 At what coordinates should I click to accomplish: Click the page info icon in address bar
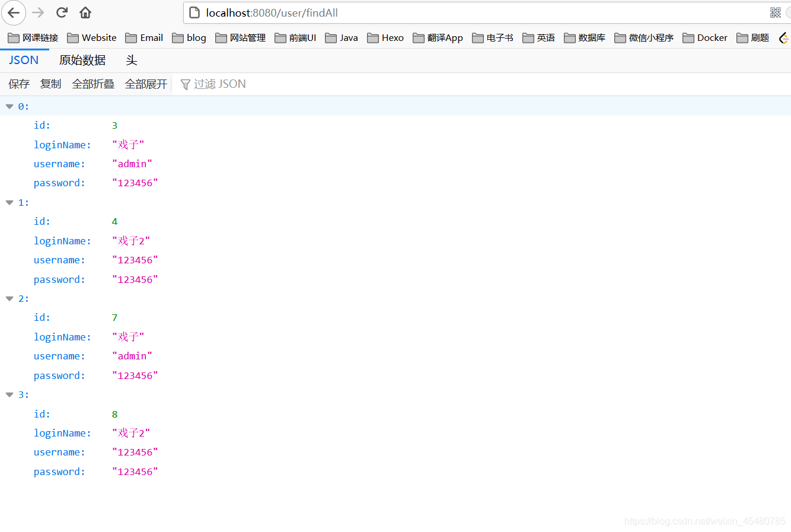[194, 12]
